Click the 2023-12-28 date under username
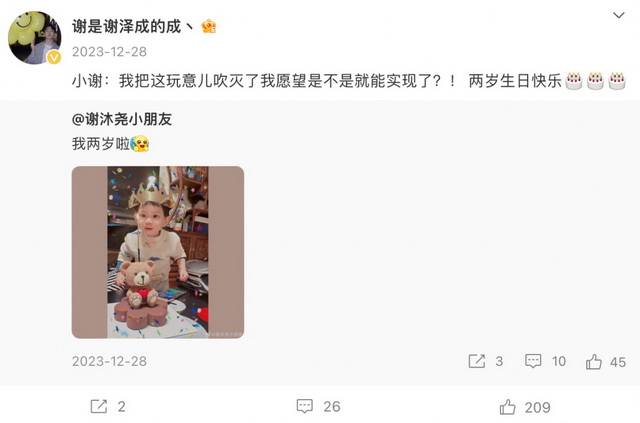This screenshot has height=423, width=640. point(109,52)
